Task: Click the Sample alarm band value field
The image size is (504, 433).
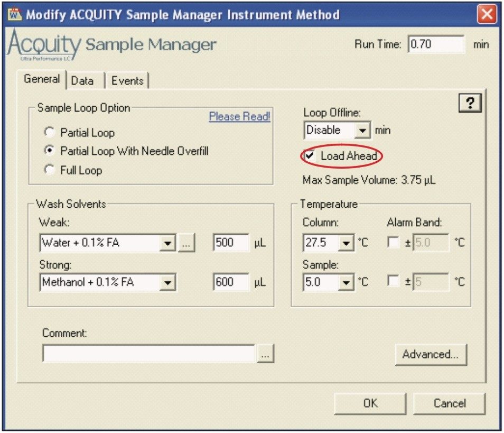Action: click(431, 282)
